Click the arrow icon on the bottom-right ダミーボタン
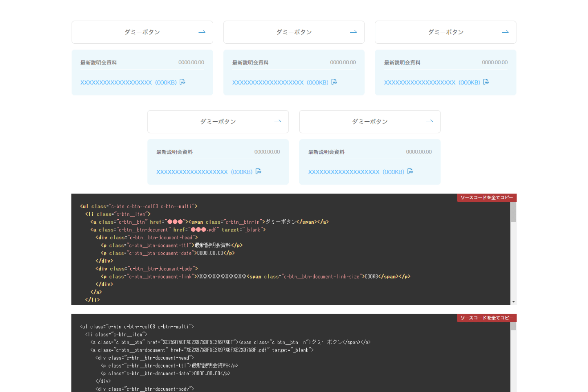Viewport: 588px width, 392px height. coord(429,121)
